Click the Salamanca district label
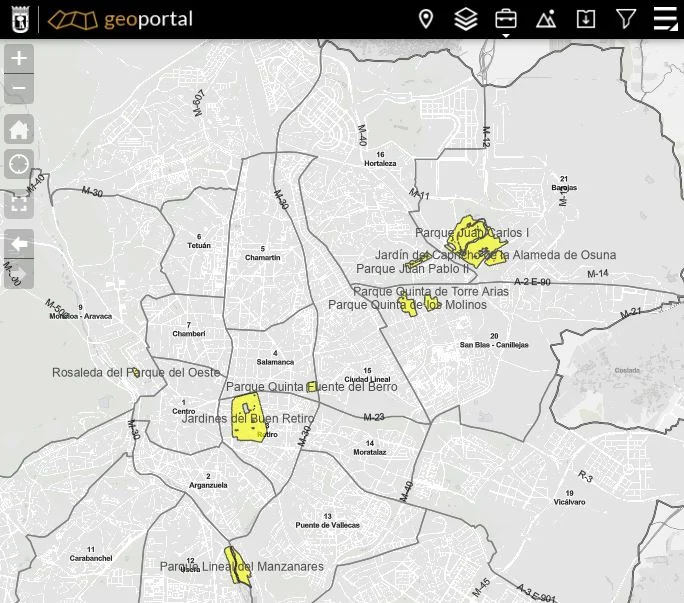 (x=275, y=358)
